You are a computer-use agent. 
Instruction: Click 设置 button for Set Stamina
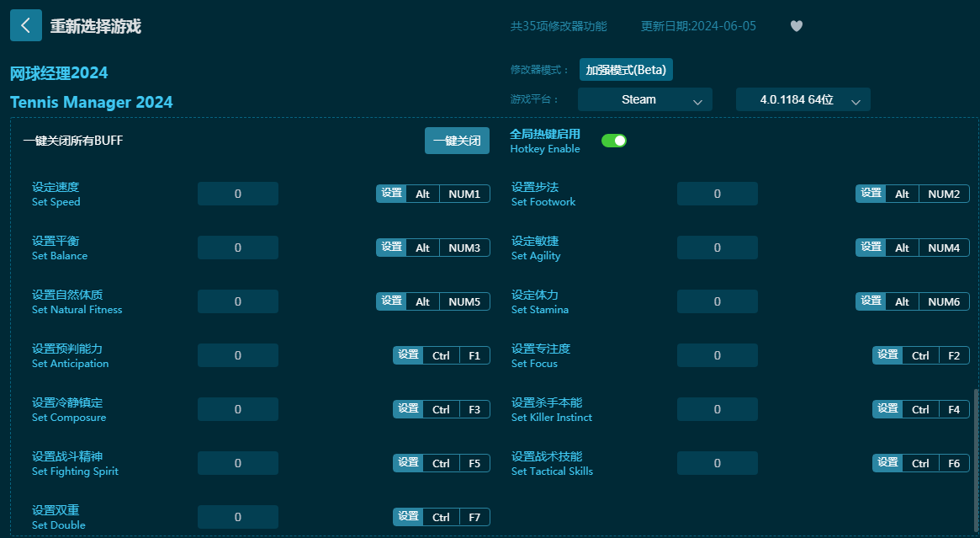point(871,301)
